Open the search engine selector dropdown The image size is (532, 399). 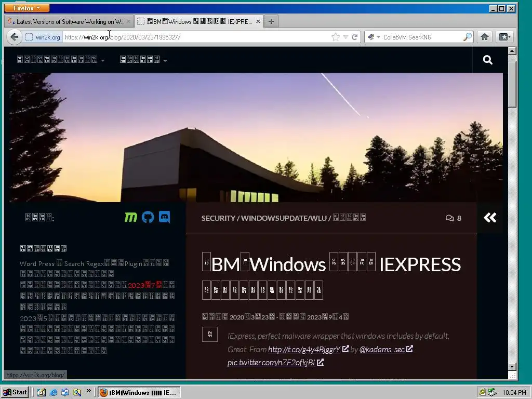[x=374, y=37]
